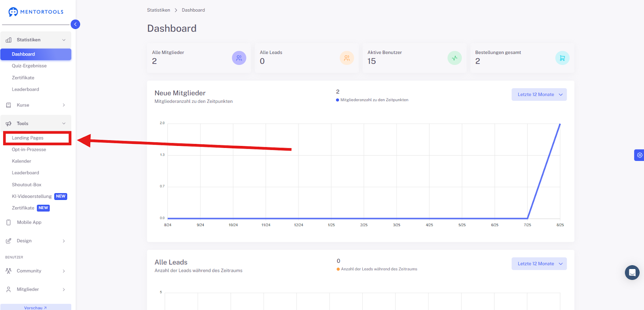Click the Bestellungen gesamt cart icon
Image resolution: width=644 pixels, height=310 pixels.
[562, 58]
